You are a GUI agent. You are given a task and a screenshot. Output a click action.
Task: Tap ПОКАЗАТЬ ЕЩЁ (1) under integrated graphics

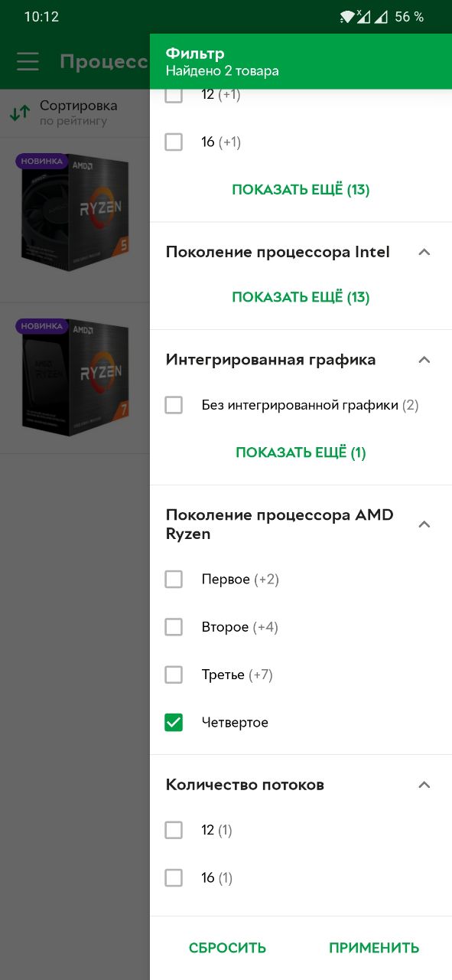pyautogui.click(x=301, y=452)
